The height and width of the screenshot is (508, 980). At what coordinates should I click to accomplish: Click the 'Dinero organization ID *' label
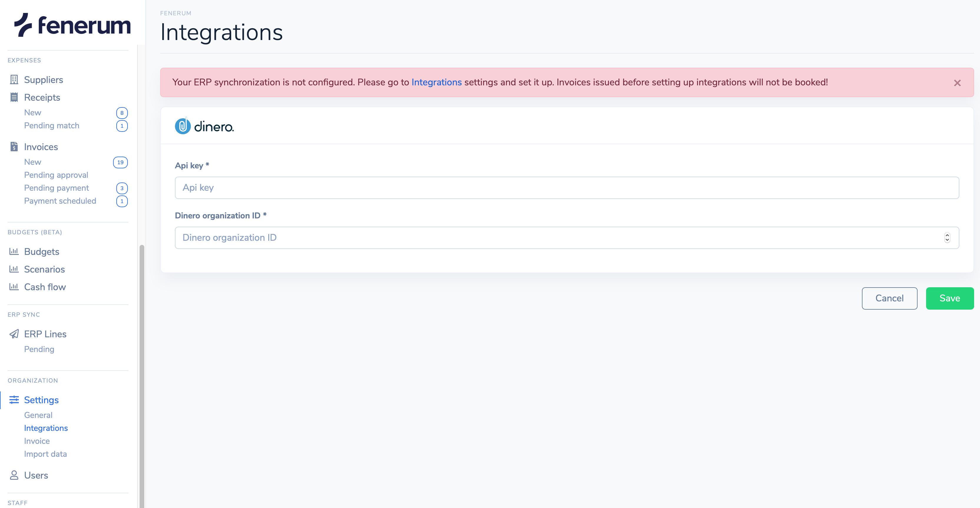221,215
